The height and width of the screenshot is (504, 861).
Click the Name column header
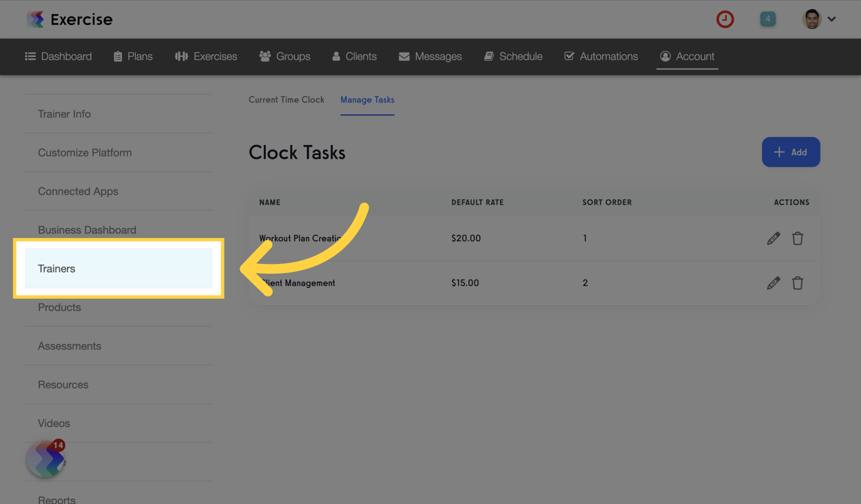click(x=270, y=202)
